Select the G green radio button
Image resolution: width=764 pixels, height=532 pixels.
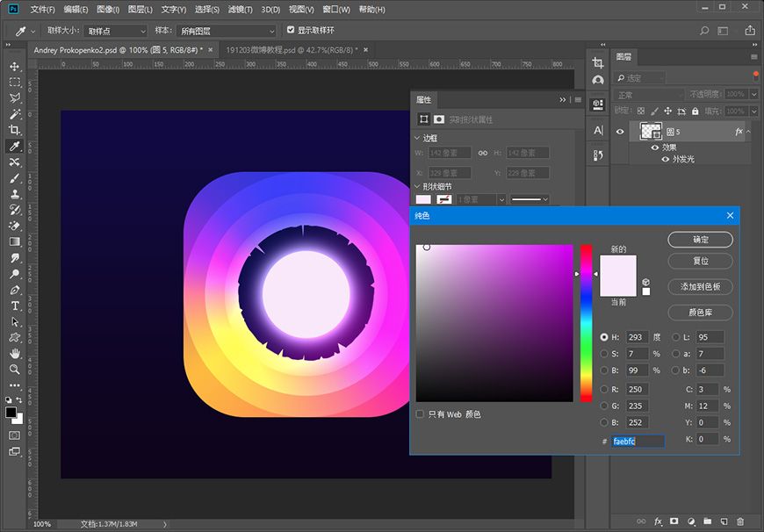[x=604, y=406]
